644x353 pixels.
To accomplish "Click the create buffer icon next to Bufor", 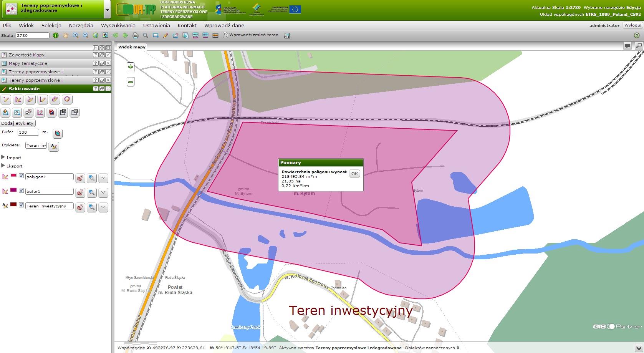I will [x=58, y=133].
